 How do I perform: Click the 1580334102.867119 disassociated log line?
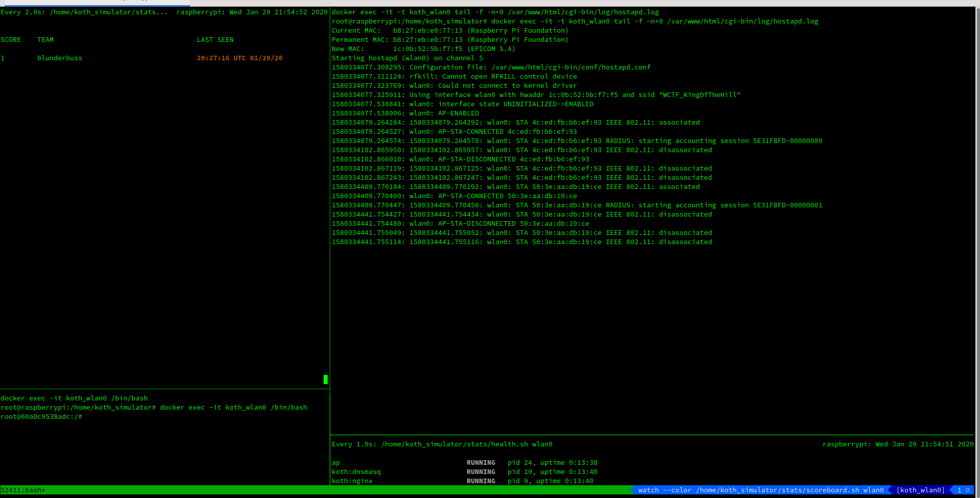pos(522,169)
